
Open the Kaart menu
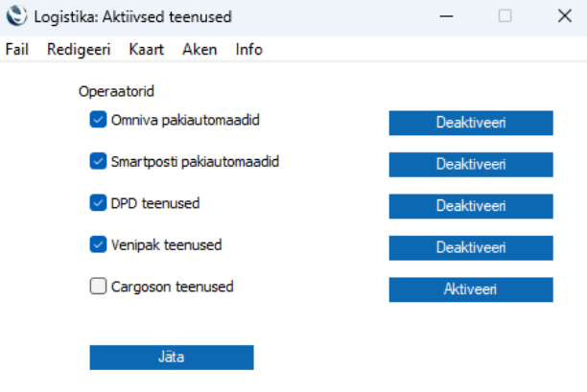click(147, 50)
